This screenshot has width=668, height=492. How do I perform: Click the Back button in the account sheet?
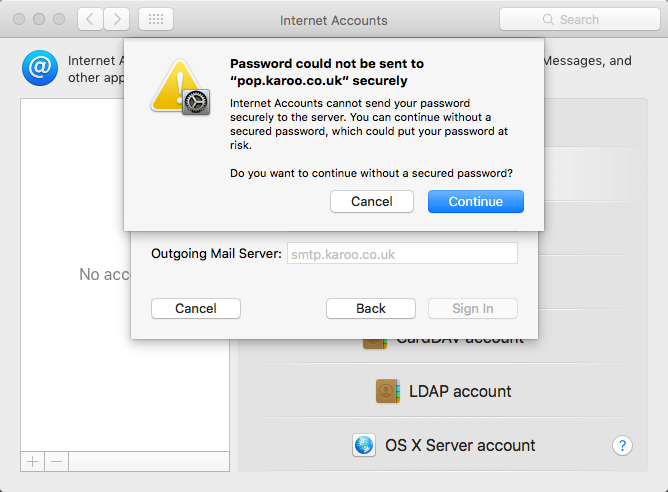coord(371,308)
